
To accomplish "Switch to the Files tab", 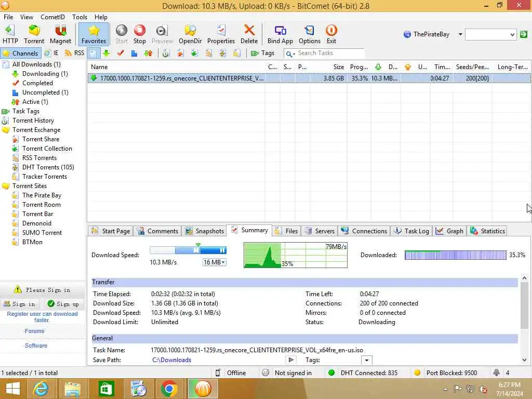I will click(286, 231).
